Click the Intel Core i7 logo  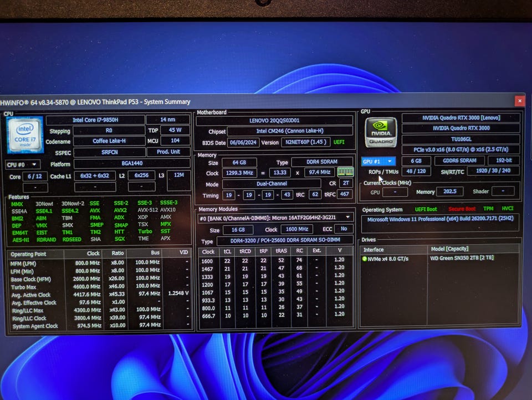pos(25,134)
